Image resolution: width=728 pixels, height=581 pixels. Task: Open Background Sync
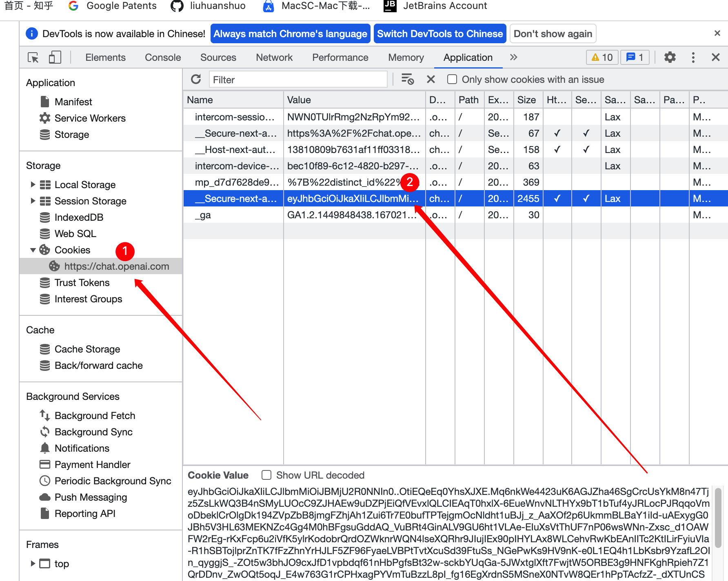pos(93,432)
